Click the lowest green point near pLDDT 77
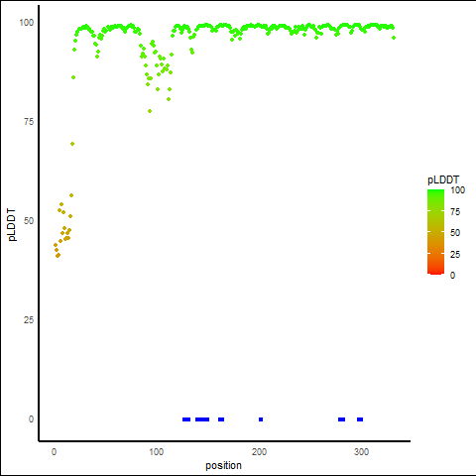Image resolution: width=476 pixels, height=476 pixels. click(150, 111)
